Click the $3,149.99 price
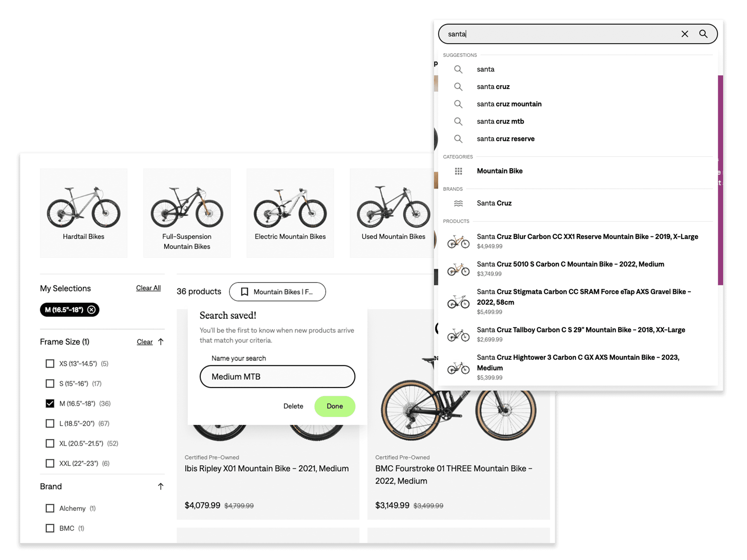The width and height of the screenshot is (747, 560). pyautogui.click(x=392, y=505)
